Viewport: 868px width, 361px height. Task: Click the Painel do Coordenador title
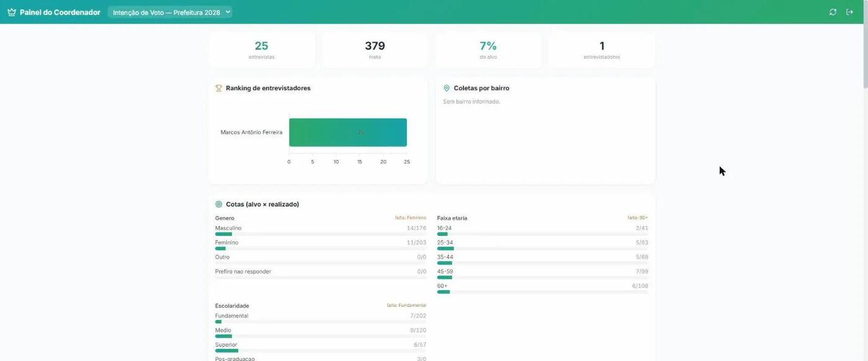60,12
